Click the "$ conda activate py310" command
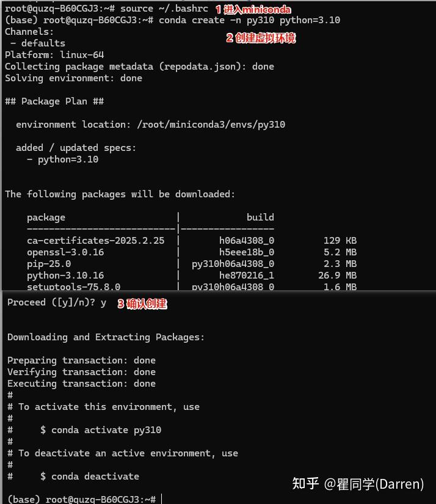 click(x=101, y=430)
